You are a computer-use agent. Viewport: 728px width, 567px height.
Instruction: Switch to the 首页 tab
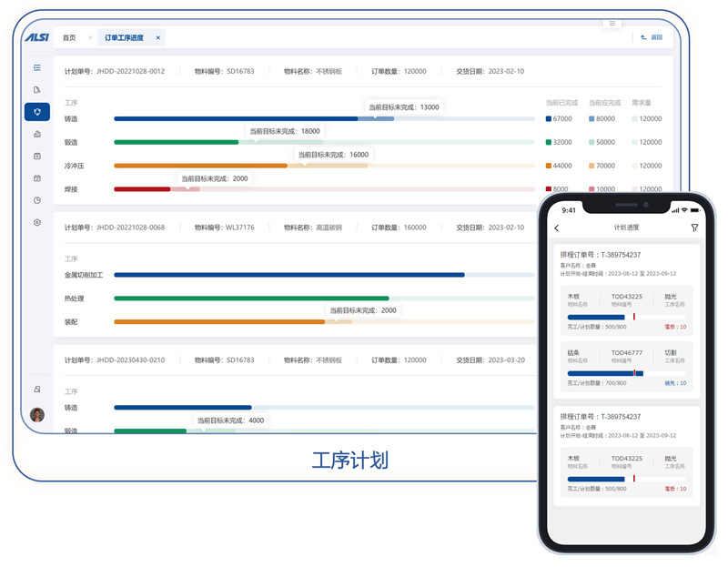(69, 38)
